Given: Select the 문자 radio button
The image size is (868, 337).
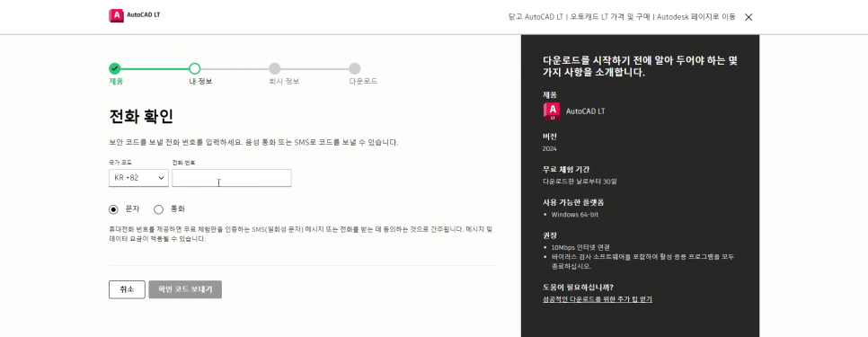Looking at the screenshot, I should [113, 209].
